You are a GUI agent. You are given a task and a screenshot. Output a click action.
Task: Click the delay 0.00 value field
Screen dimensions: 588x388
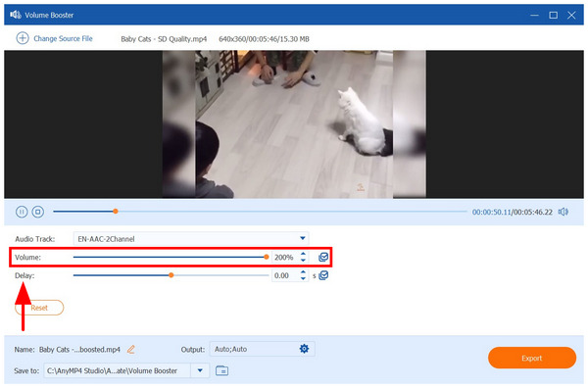pyautogui.click(x=285, y=275)
